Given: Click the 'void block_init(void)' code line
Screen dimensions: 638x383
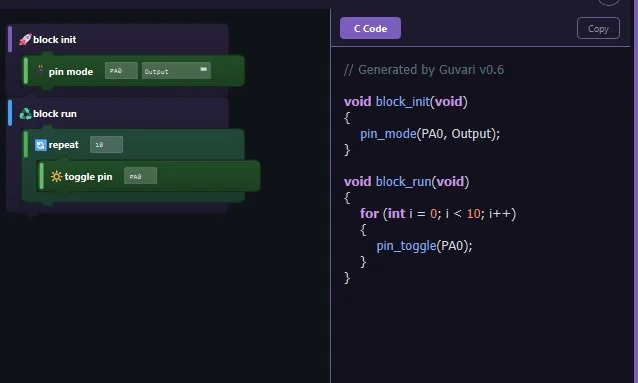Looking at the screenshot, I should pos(406,101).
